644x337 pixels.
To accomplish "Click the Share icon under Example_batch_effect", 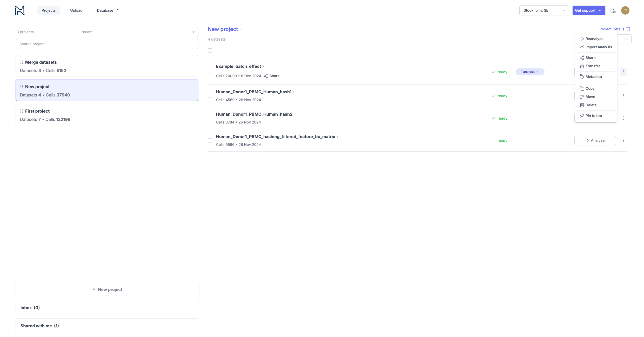I will (266, 76).
